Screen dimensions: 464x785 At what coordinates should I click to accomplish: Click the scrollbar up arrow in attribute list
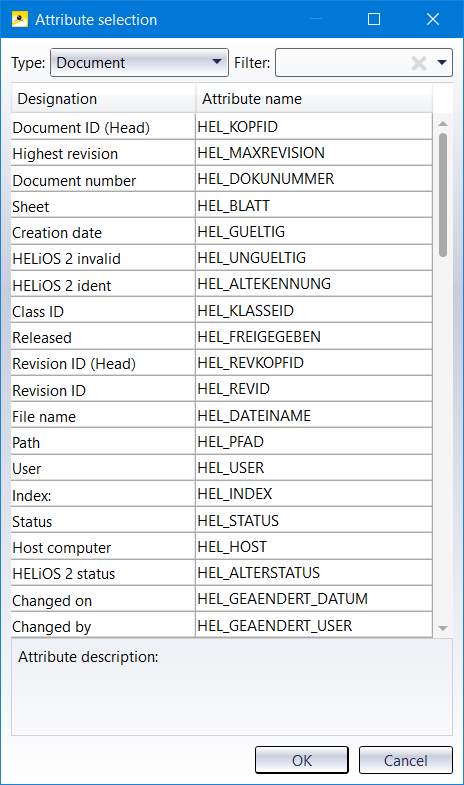coord(442,124)
